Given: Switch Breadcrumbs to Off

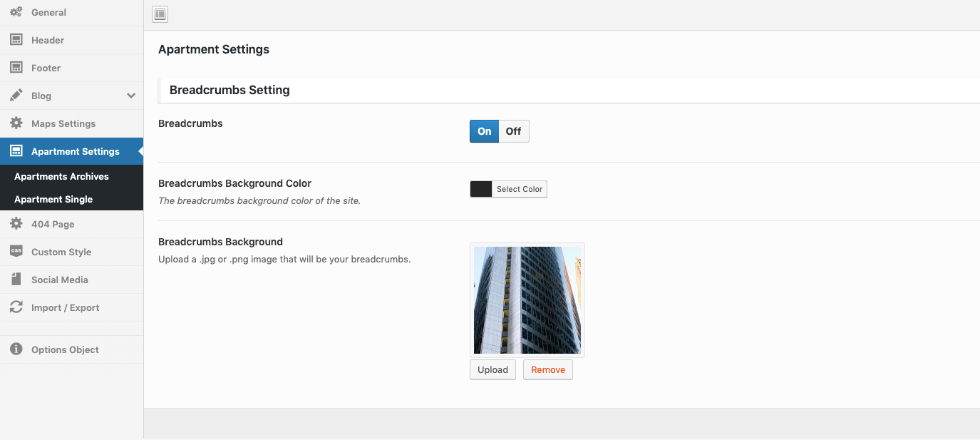Looking at the screenshot, I should [513, 131].
